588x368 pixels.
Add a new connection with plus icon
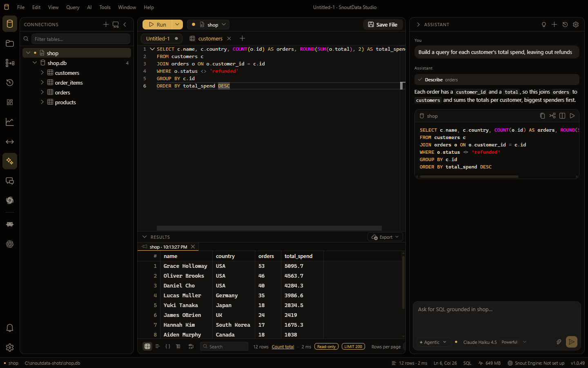click(106, 25)
